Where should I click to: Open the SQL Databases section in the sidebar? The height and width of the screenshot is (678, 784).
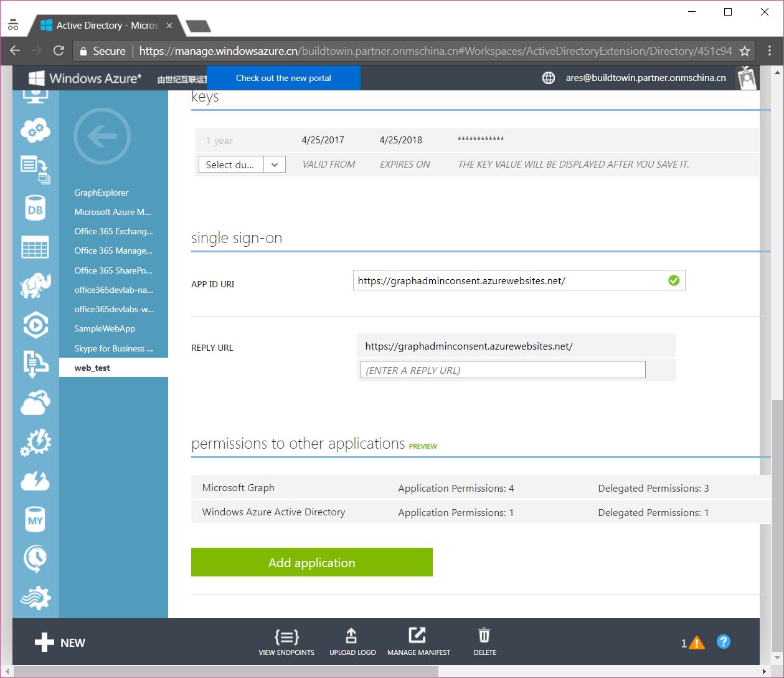(x=35, y=208)
